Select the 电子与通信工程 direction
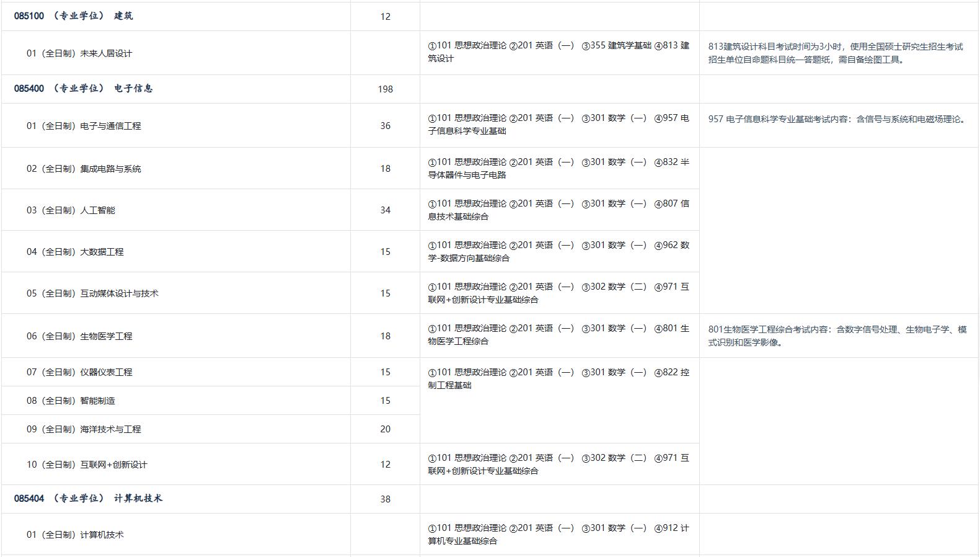 (84, 126)
